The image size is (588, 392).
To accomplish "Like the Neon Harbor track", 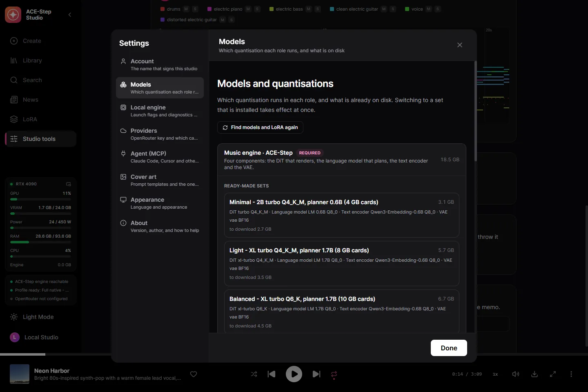I will click(x=194, y=374).
